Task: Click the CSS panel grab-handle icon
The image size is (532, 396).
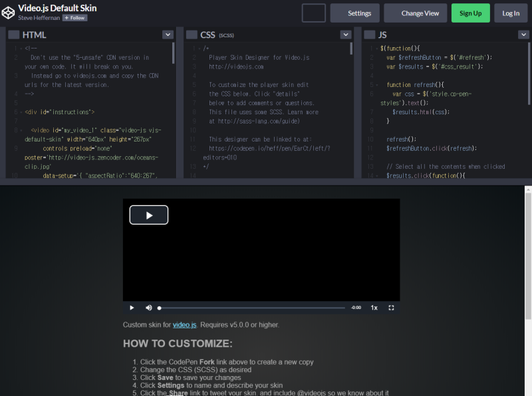Action: pyautogui.click(x=194, y=34)
